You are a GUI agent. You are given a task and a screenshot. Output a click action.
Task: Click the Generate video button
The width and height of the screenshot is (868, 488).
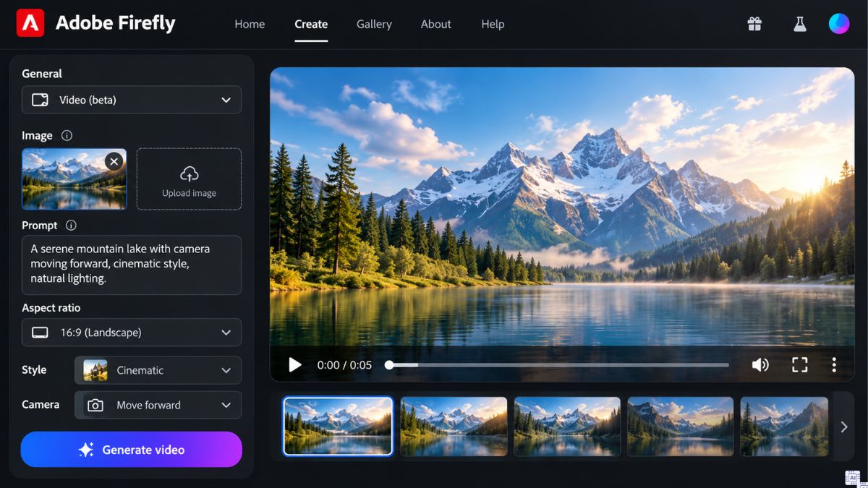click(x=132, y=450)
